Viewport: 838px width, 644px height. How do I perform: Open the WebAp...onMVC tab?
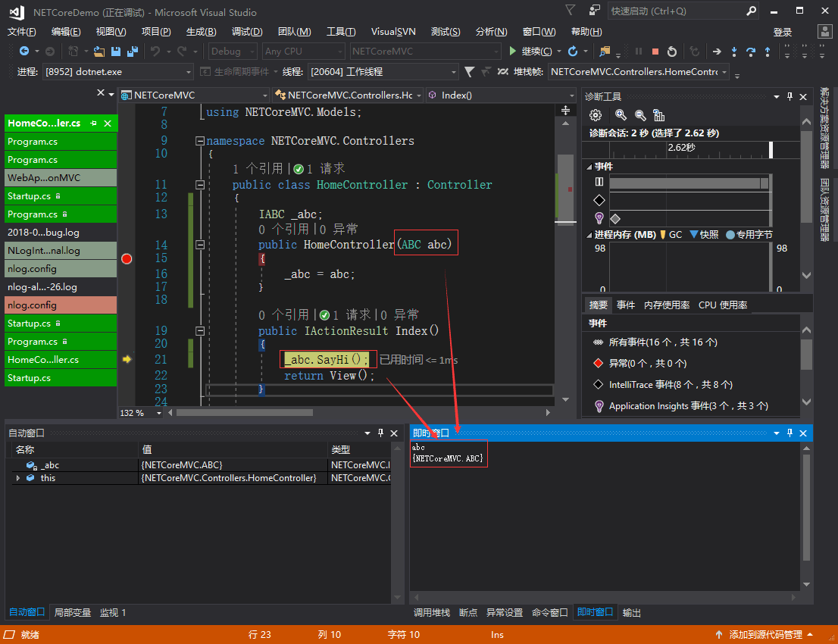point(61,178)
